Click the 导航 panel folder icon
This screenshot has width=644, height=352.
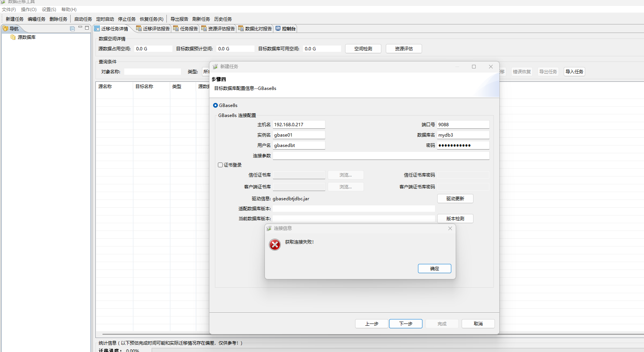click(x=6, y=29)
